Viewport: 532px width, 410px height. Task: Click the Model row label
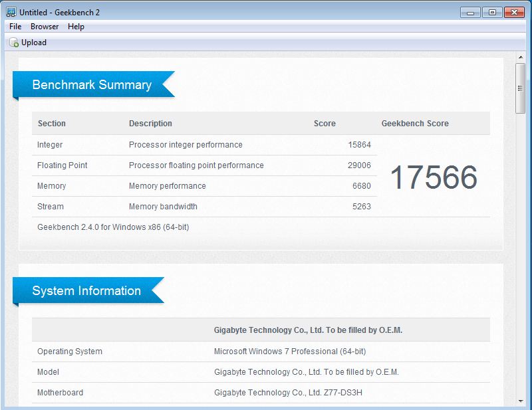click(x=48, y=372)
